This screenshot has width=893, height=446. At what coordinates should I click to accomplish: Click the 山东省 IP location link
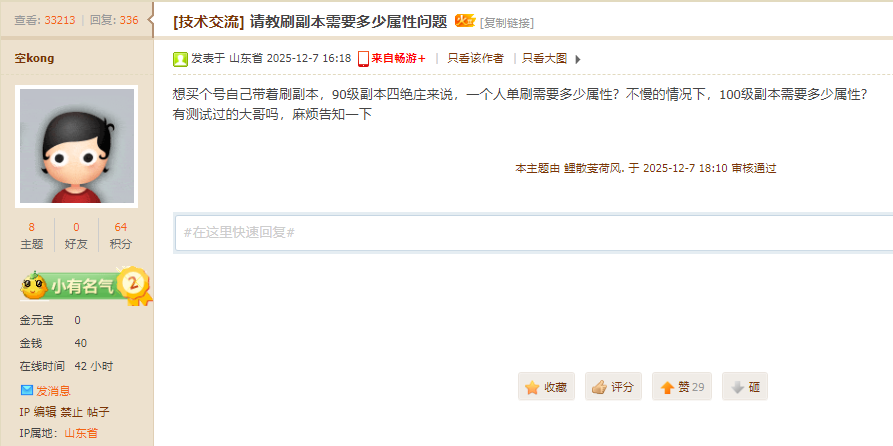click(x=80, y=433)
